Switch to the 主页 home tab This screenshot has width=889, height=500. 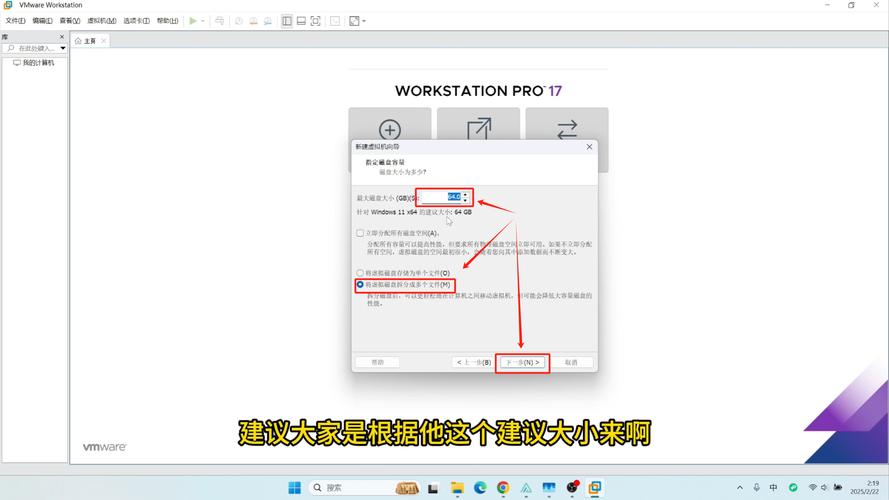[86, 41]
